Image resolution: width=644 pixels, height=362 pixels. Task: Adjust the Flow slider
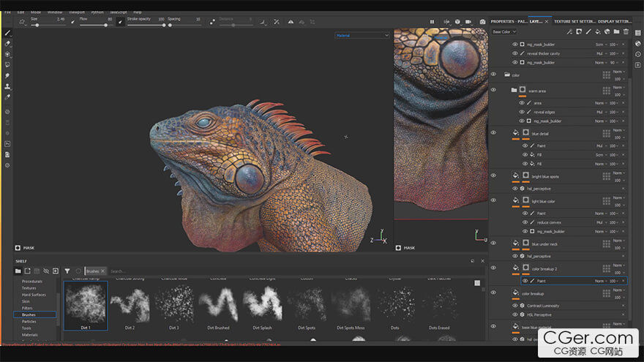[96, 25]
